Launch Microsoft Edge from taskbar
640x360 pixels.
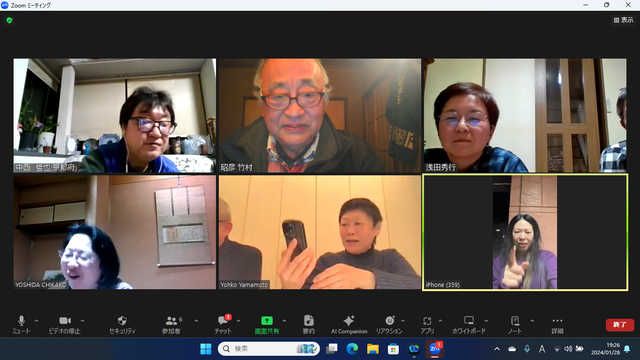352,349
